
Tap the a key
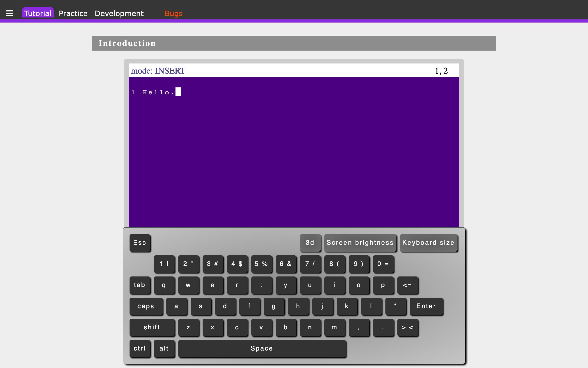[177, 306]
